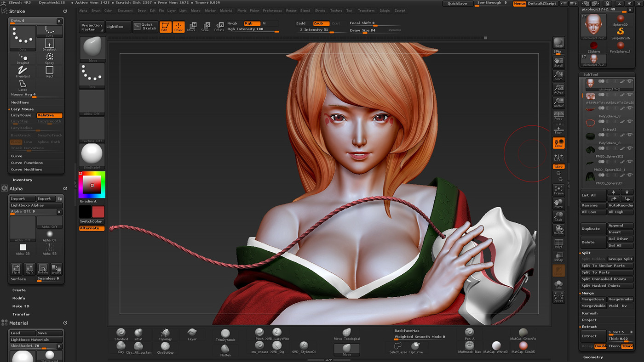The height and width of the screenshot is (362, 644).
Task: Collapse the Merge section
Action: pos(588,293)
